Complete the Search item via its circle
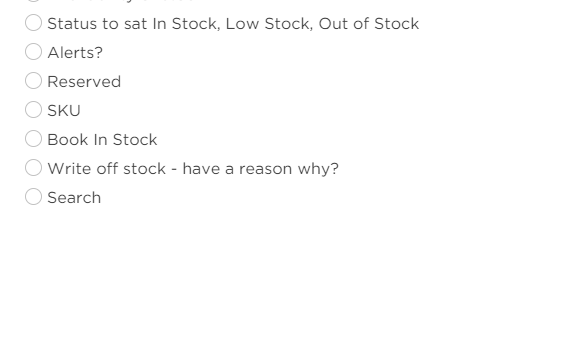The width and height of the screenshot is (575, 361). (x=33, y=197)
